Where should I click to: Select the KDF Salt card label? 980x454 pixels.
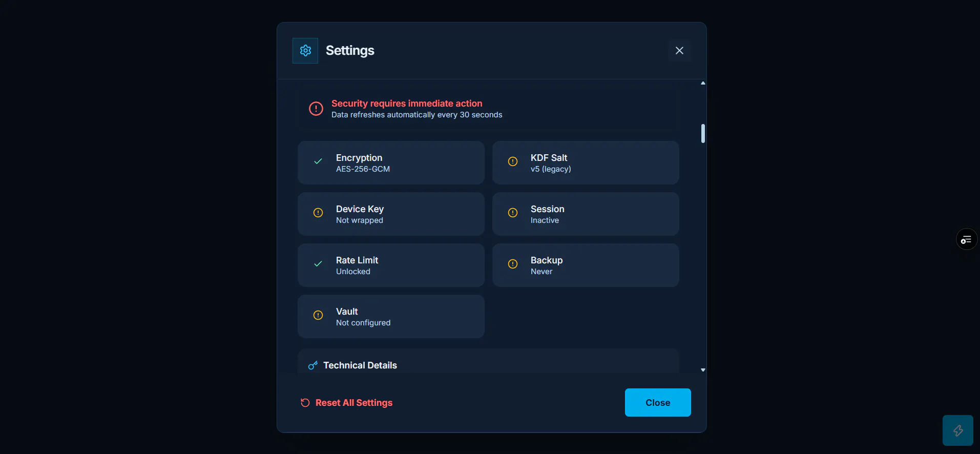549,158
